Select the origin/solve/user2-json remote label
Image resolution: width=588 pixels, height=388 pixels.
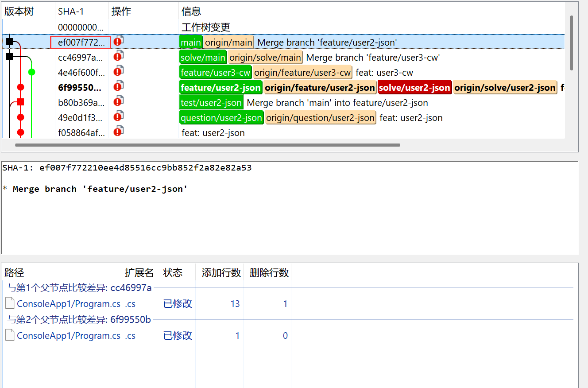pyautogui.click(x=505, y=88)
